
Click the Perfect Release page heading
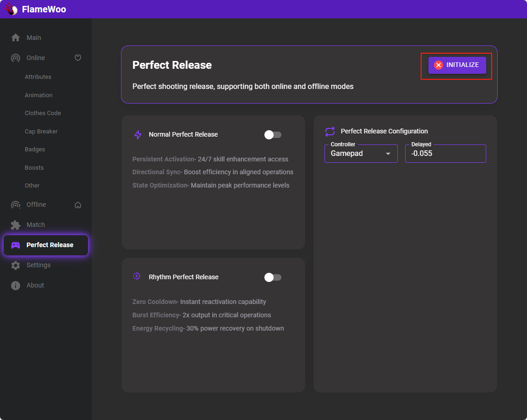coord(172,65)
